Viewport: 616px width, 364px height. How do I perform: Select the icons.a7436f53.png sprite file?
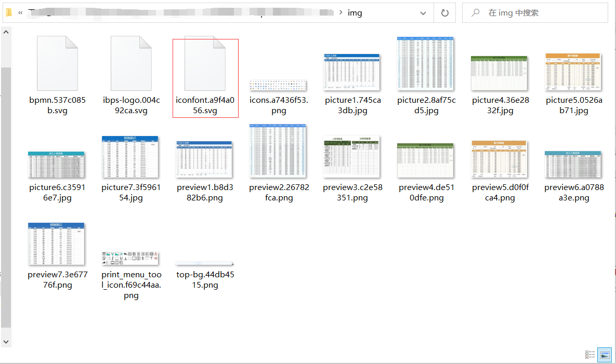coord(278,86)
